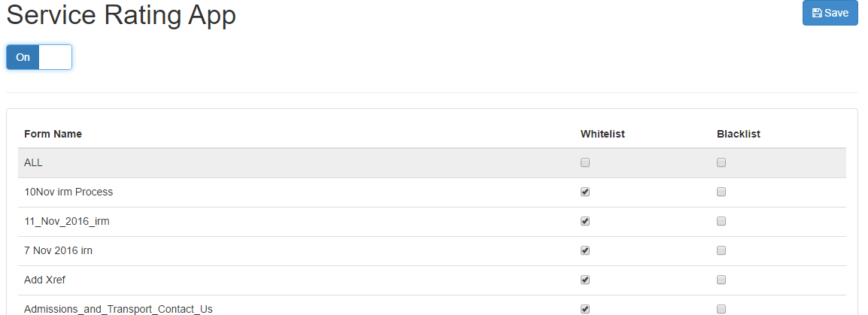This screenshot has width=868, height=315.
Task: Uncheck Whitelist for 11_Nov_2016_irm
Action: pyautogui.click(x=585, y=222)
